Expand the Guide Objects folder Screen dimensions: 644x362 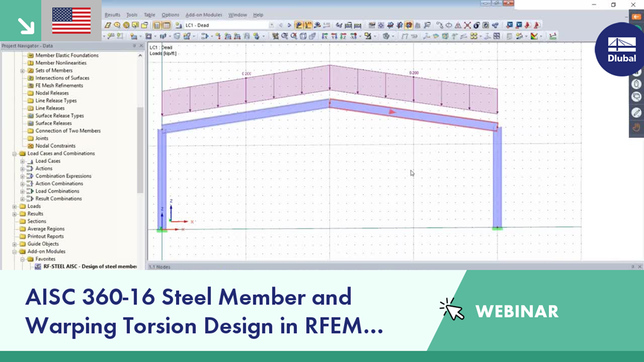tap(14, 244)
